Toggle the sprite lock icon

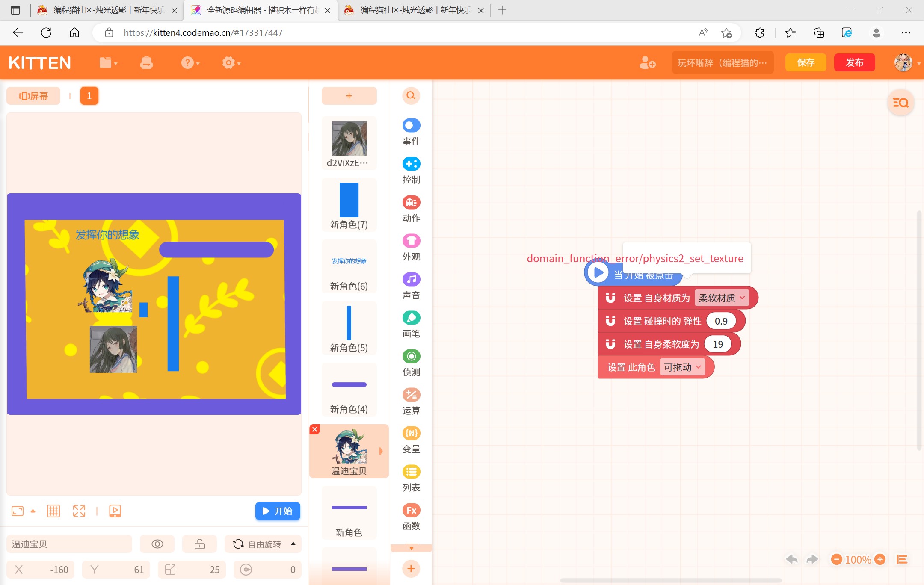(x=200, y=544)
